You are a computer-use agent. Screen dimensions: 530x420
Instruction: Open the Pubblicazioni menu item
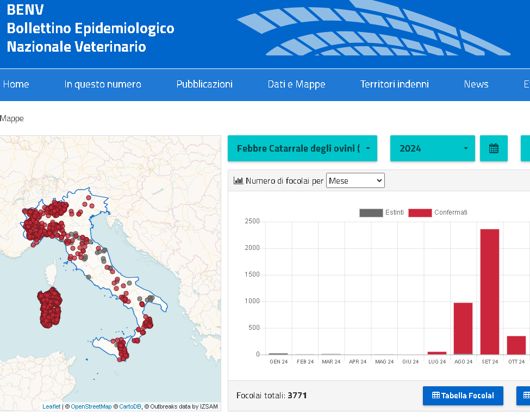204,84
